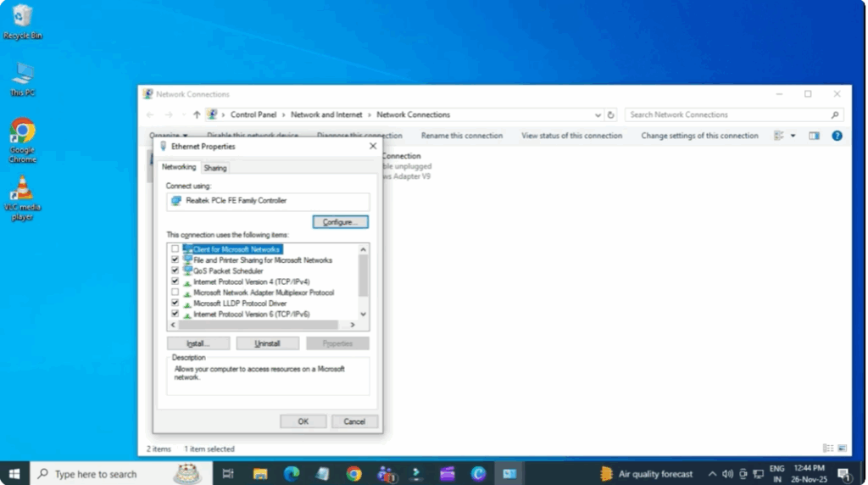Click the items list horizontal scrollbar
This screenshot has height=485, width=868.
(258, 325)
